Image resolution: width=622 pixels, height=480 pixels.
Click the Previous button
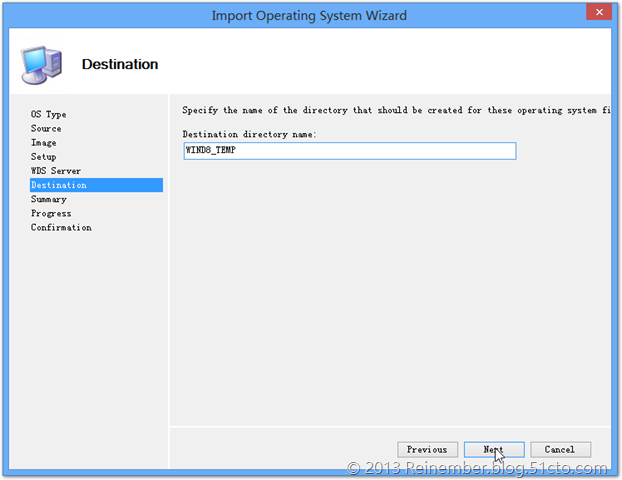pos(427,449)
